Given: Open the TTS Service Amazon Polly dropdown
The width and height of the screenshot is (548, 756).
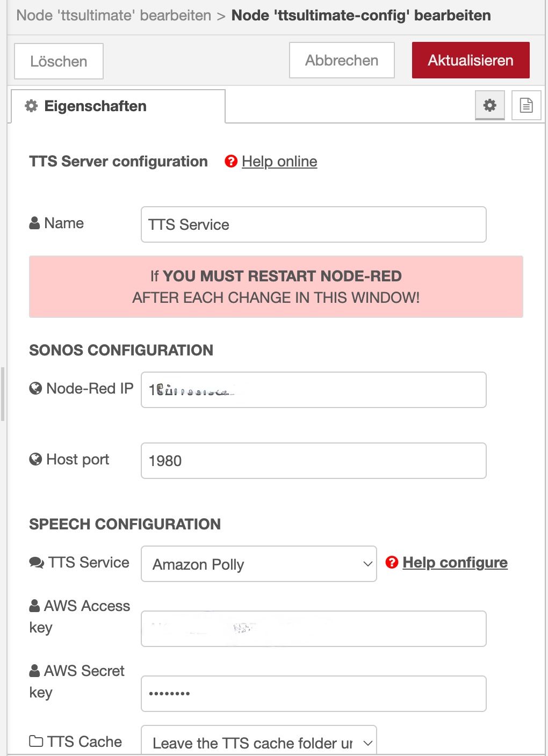Looking at the screenshot, I should click(x=259, y=564).
